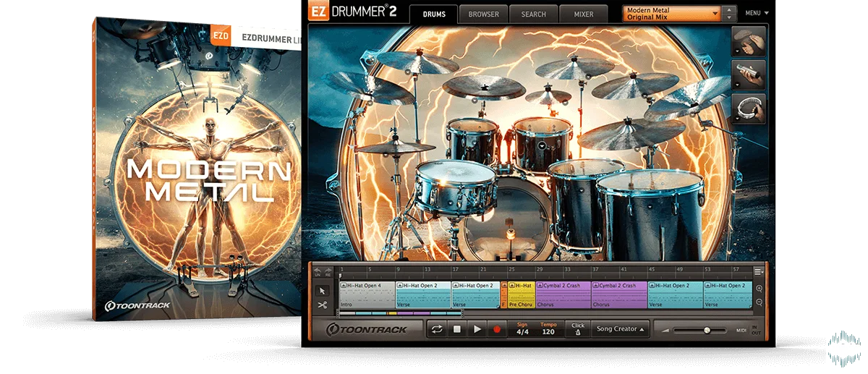Click the playhead marker at bar 1

[x=340, y=276]
